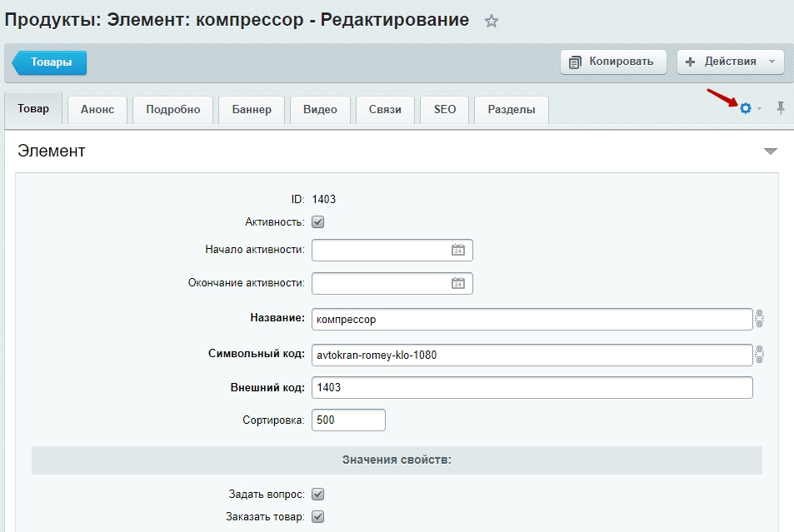Go back via the Товары button

click(x=50, y=62)
